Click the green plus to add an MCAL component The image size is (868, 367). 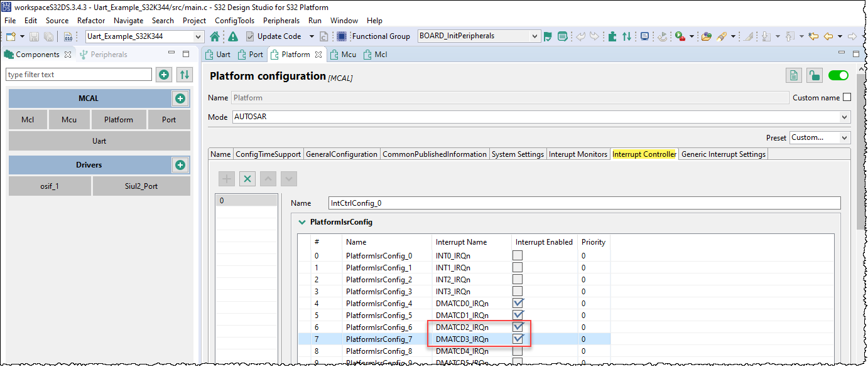180,98
